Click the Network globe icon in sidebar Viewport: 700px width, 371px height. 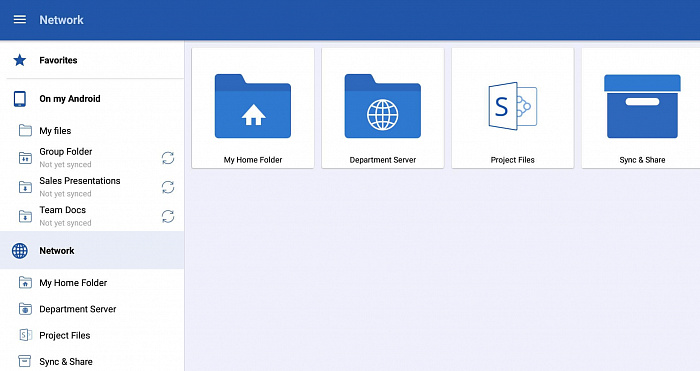[x=20, y=250]
